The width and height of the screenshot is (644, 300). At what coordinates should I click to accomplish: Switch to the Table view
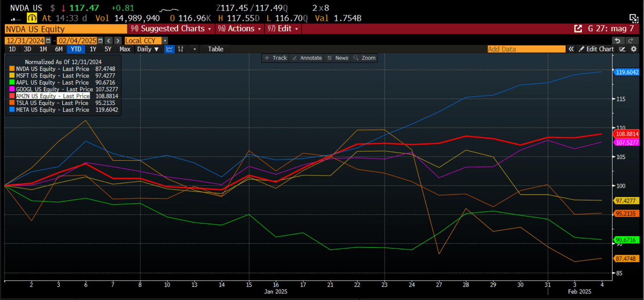[216, 49]
